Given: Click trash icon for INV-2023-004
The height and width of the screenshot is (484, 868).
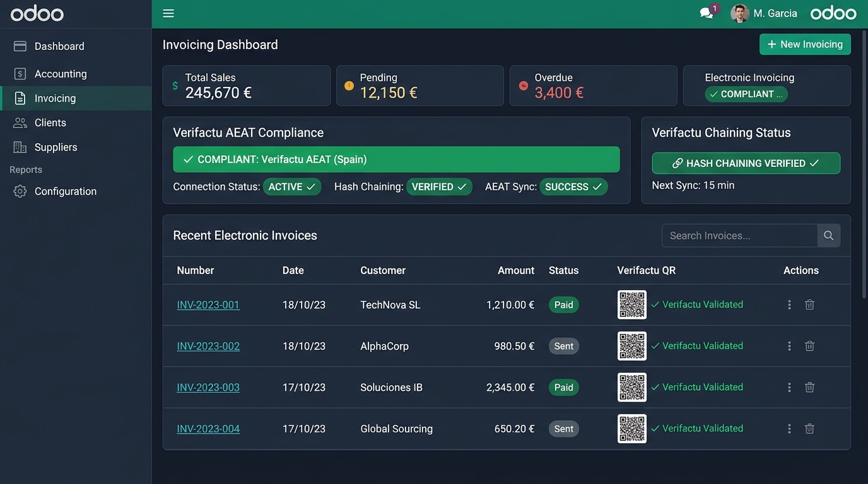Looking at the screenshot, I should pos(810,429).
